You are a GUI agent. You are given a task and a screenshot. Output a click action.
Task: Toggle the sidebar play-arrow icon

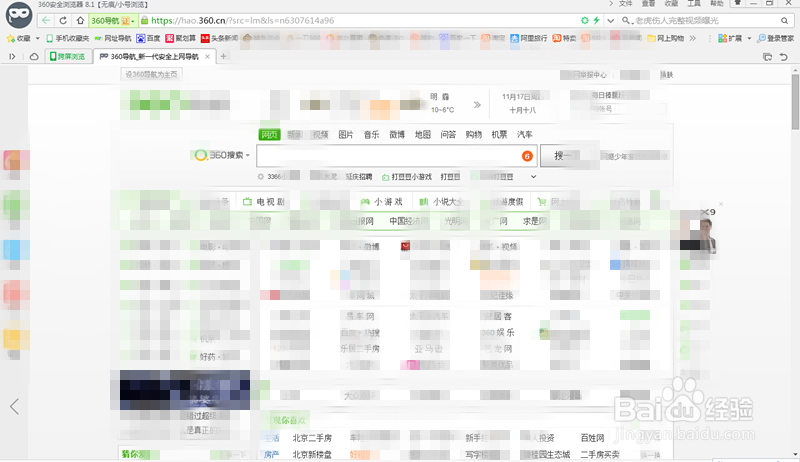[x=12, y=57]
